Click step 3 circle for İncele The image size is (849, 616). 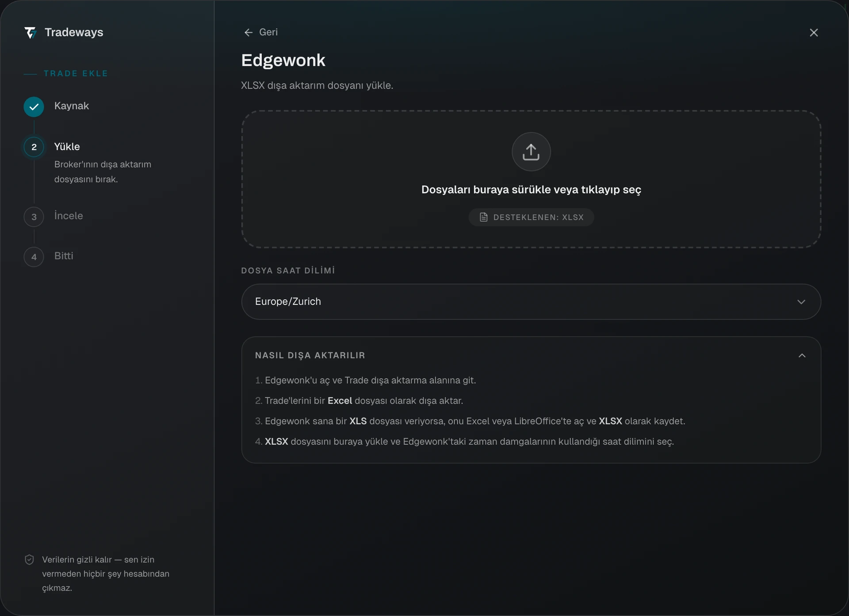[34, 217]
